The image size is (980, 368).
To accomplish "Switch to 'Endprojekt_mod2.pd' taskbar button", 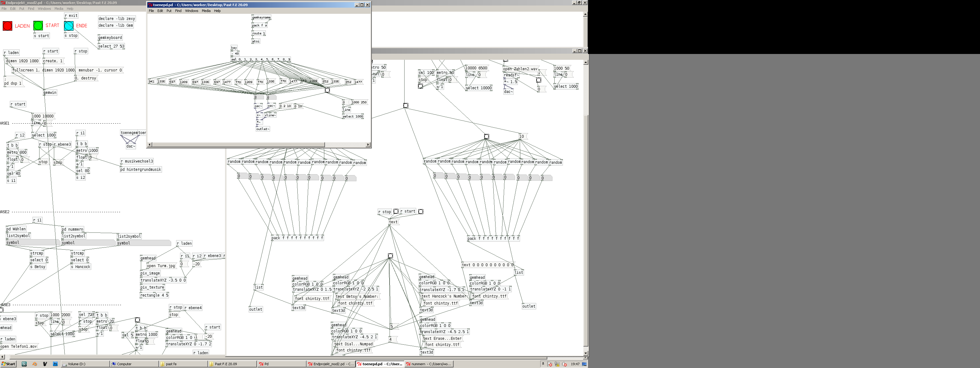I will tap(330, 364).
